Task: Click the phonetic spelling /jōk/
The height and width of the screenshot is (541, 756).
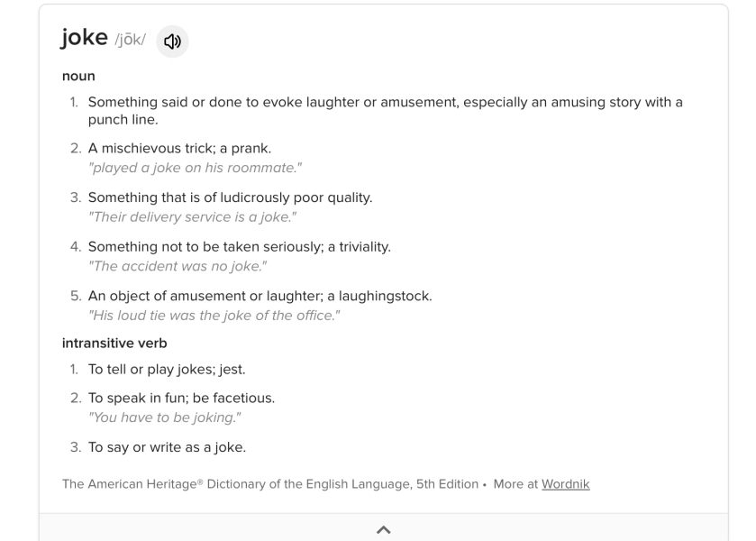Action: 130,40
